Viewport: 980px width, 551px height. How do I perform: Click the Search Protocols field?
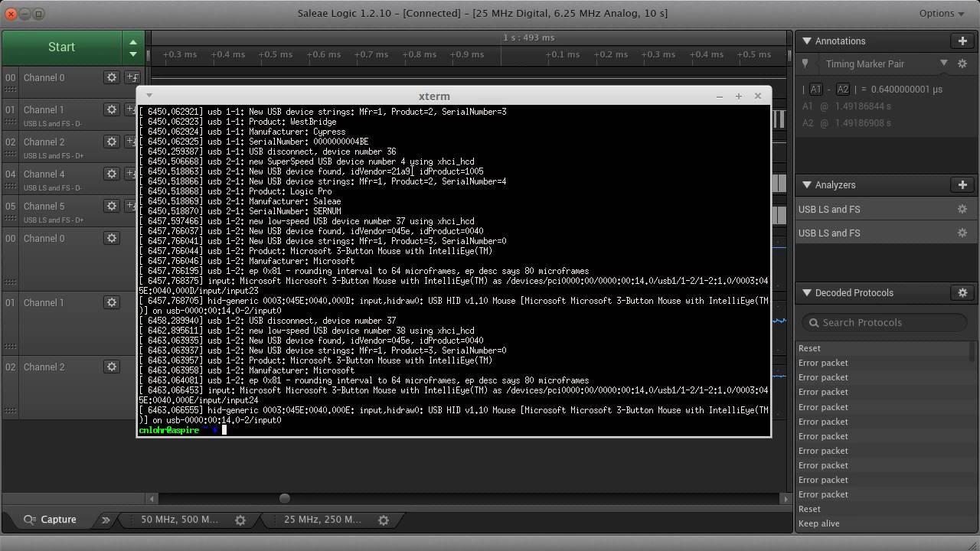point(884,322)
